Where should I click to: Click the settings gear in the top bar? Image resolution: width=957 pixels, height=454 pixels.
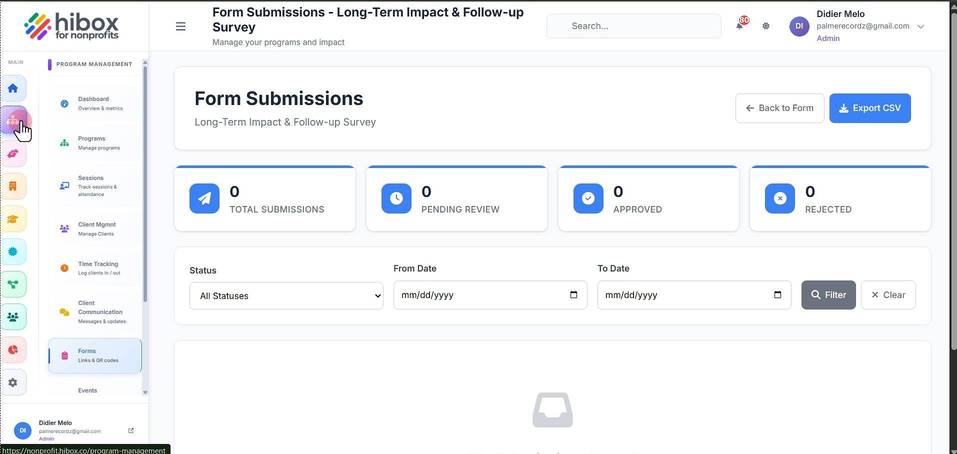(766, 26)
